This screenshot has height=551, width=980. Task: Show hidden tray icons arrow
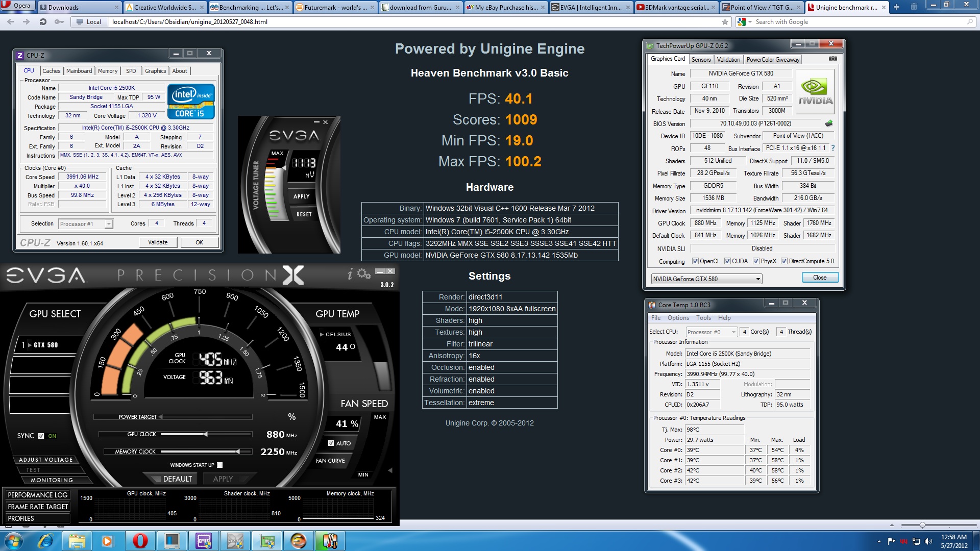click(x=879, y=541)
